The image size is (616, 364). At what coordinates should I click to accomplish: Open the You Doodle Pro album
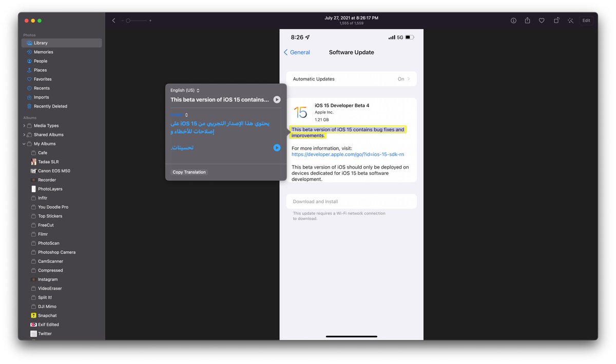(x=62, y=207)
